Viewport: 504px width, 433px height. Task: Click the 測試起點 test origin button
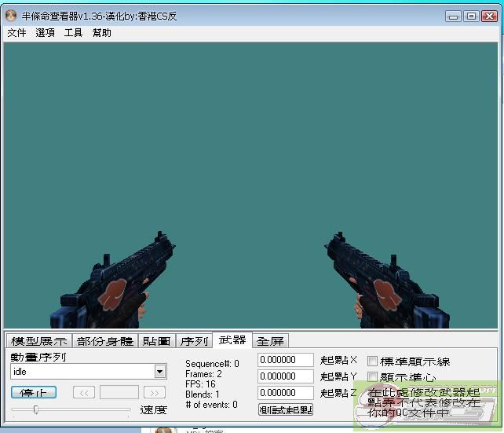(x=286, y=409)
